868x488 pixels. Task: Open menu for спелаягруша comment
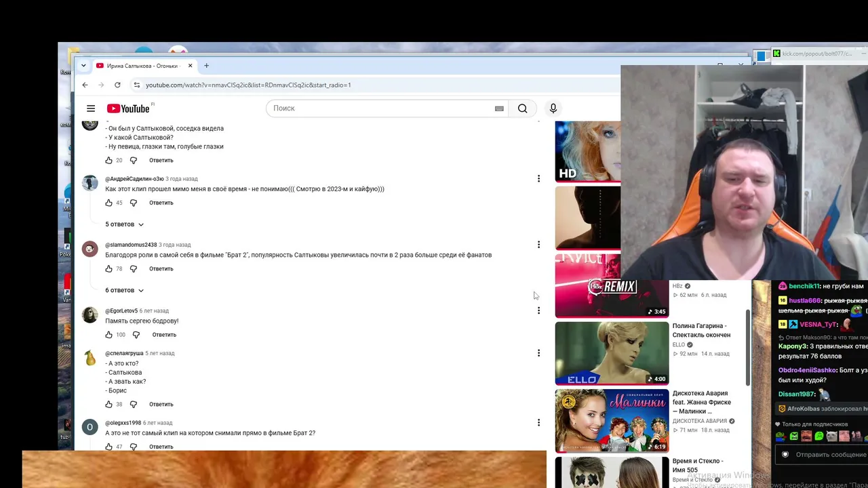tap(538, 353)
